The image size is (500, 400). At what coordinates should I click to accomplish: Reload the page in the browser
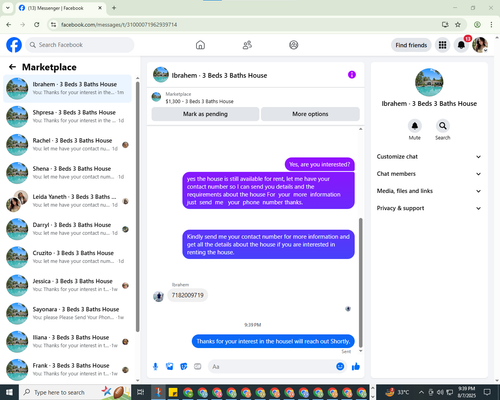point(37,24)
